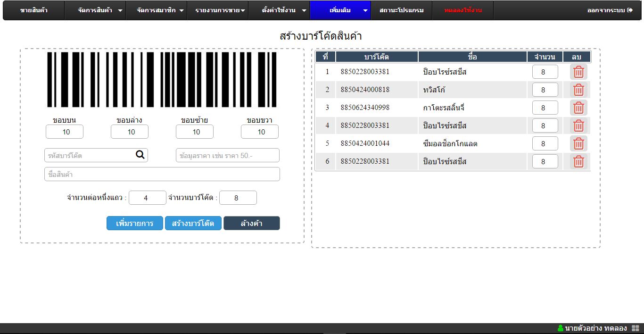Click ป๊อบไรซ์รสชีส name in row 6
Screen dimensions: 644x334
pos(445,161)
